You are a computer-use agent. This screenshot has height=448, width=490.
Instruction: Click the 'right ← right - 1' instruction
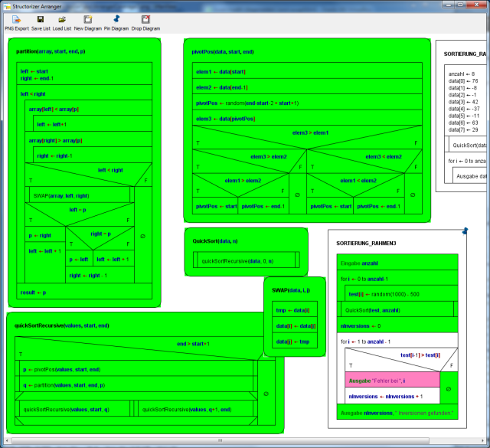click(x=100, y=274)
